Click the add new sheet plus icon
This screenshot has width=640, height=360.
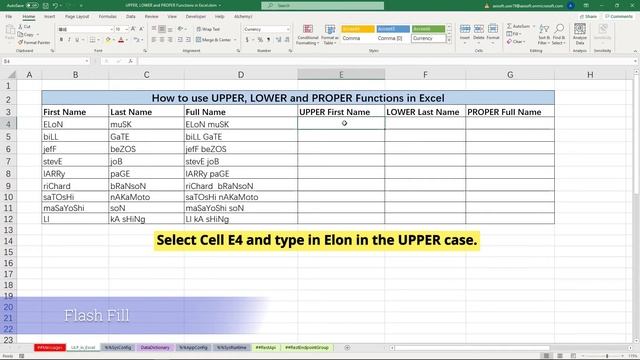point(347,348)
